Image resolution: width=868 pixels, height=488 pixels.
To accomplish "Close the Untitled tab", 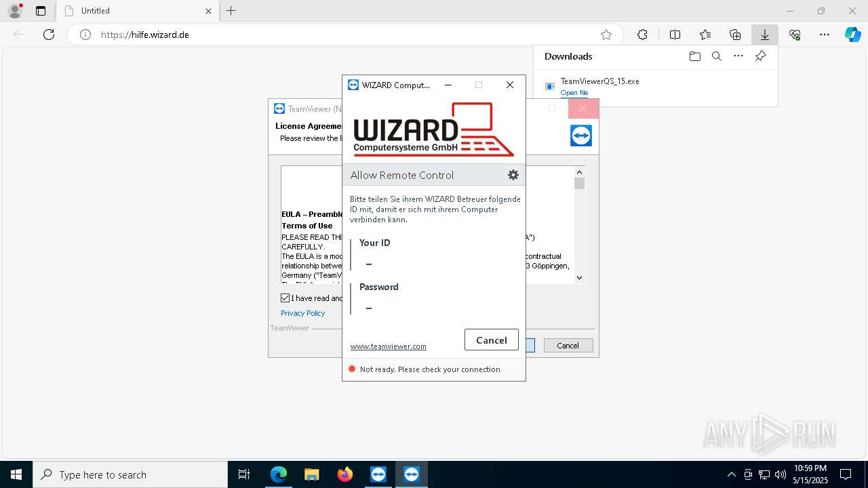I will [x=209, y=11].
